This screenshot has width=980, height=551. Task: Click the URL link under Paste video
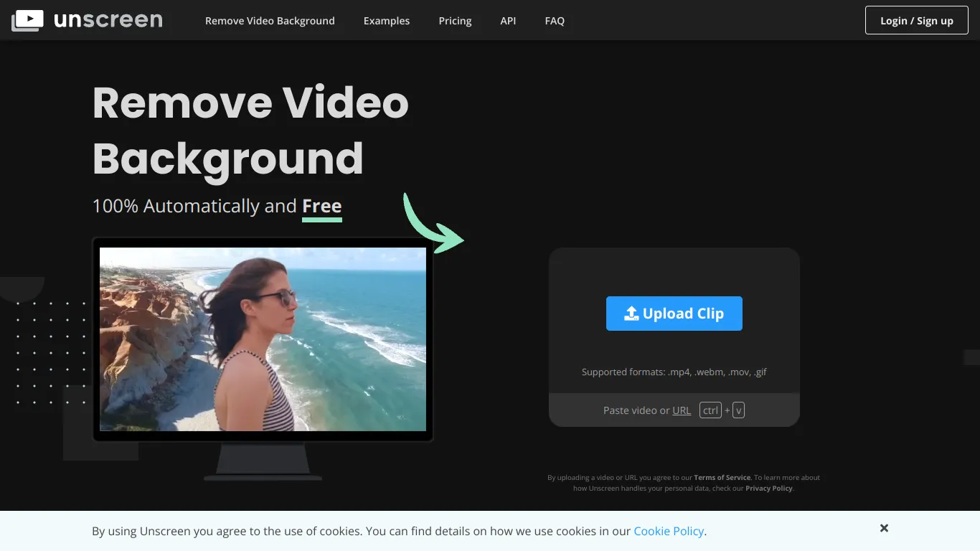pyautogui.click(x=682, y=410)
